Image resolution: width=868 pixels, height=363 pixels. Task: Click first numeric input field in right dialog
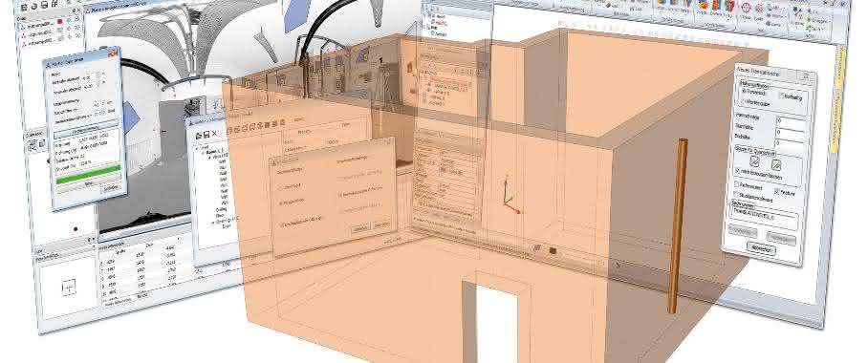(791, 120)
